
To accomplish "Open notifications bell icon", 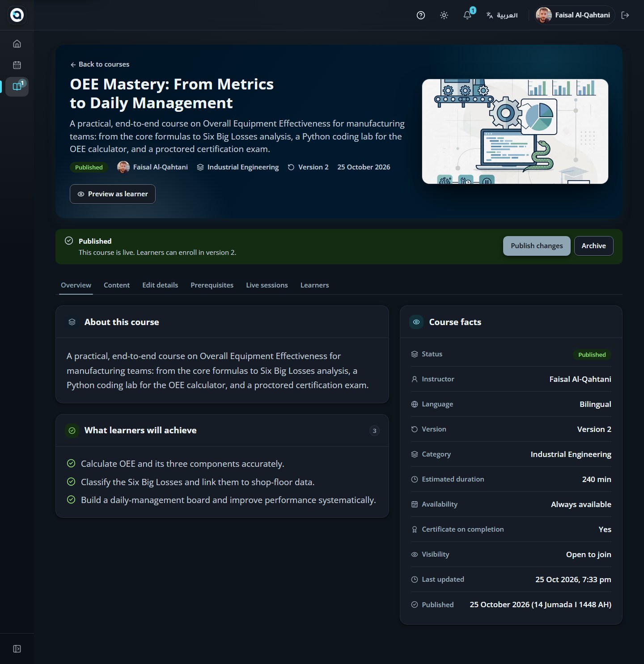I will (467, 15).
